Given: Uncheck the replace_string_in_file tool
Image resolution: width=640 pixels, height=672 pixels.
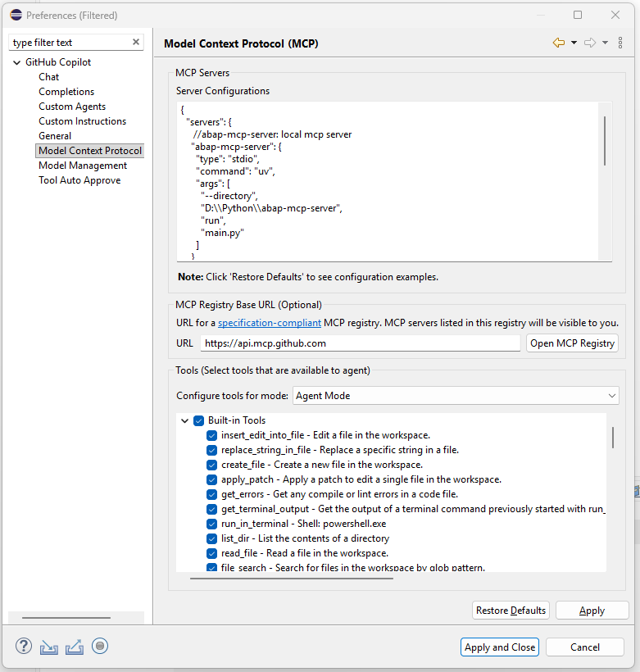Looking at the screenshot, I should tap(211, 451).
